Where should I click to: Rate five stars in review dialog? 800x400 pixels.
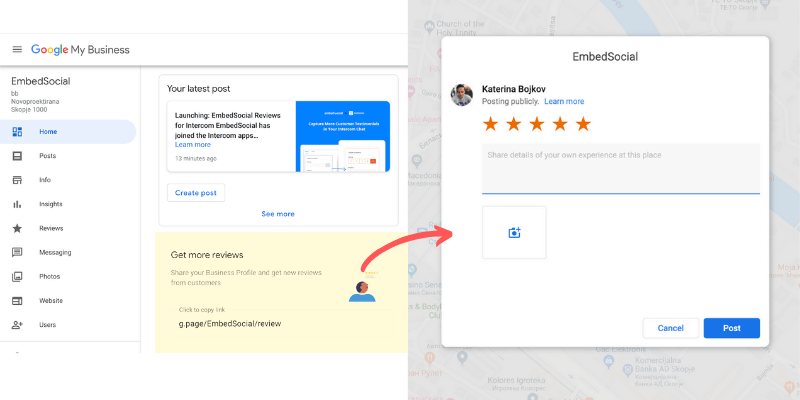pyautogui.click(x=583, y=123)
